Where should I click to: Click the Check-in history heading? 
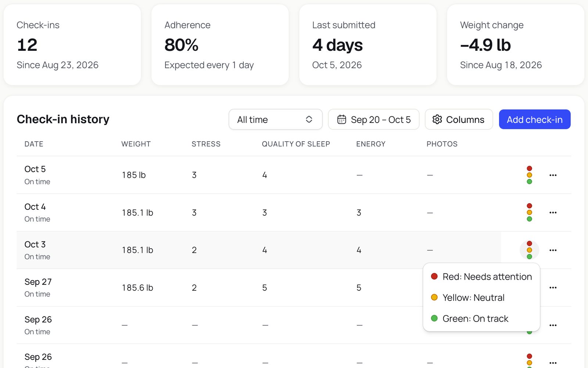click(x=63, y=119)
